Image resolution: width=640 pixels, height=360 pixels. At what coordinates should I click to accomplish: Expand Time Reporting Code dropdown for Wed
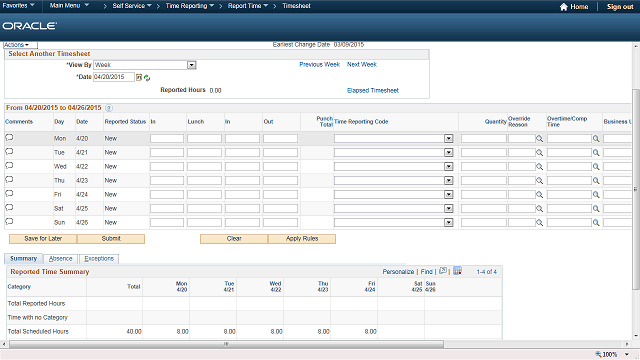click(x=449, y=167)
